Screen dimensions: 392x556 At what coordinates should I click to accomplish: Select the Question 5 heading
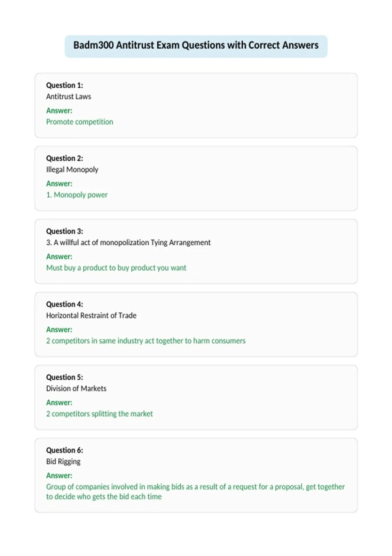coord(65,377)
